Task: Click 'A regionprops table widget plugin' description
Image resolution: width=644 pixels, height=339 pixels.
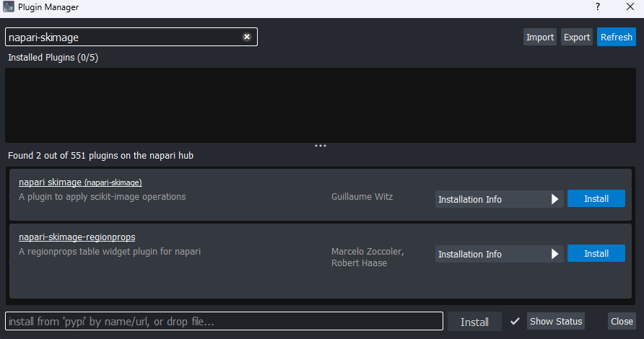Action: [110, 252]
